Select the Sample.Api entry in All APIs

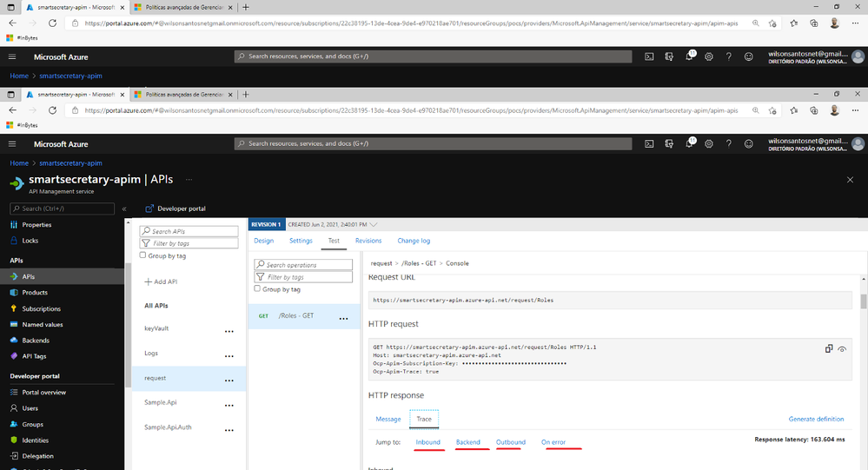[161, 402]
